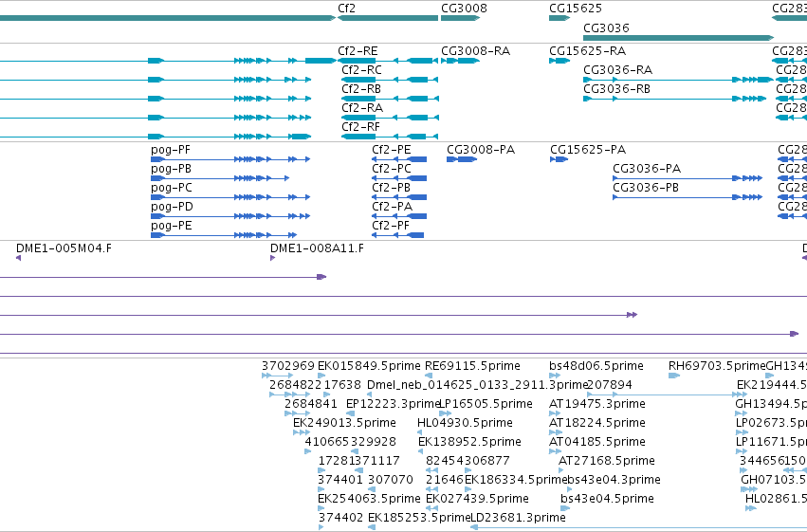Select the HL04930.5prime EST label

point(465,424)
